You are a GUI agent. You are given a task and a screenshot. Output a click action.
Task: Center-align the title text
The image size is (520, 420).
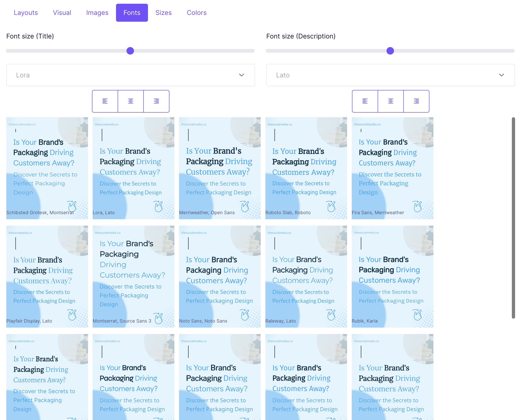(x=130, y=101)
